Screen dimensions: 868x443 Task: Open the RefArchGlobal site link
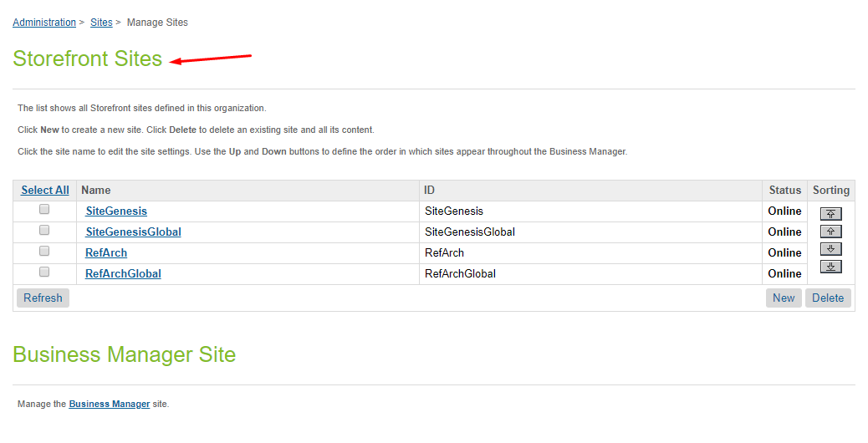123,274
